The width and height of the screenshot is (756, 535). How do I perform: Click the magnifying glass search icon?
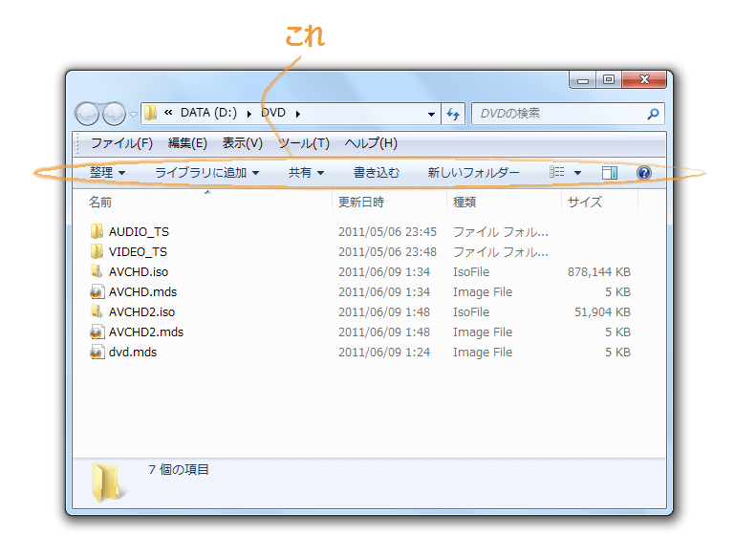653,115
